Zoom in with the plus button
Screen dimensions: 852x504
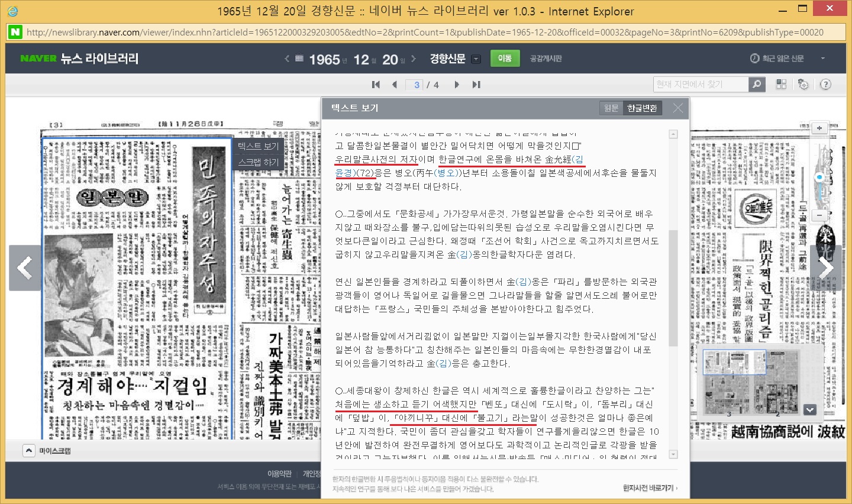point(819,128)
